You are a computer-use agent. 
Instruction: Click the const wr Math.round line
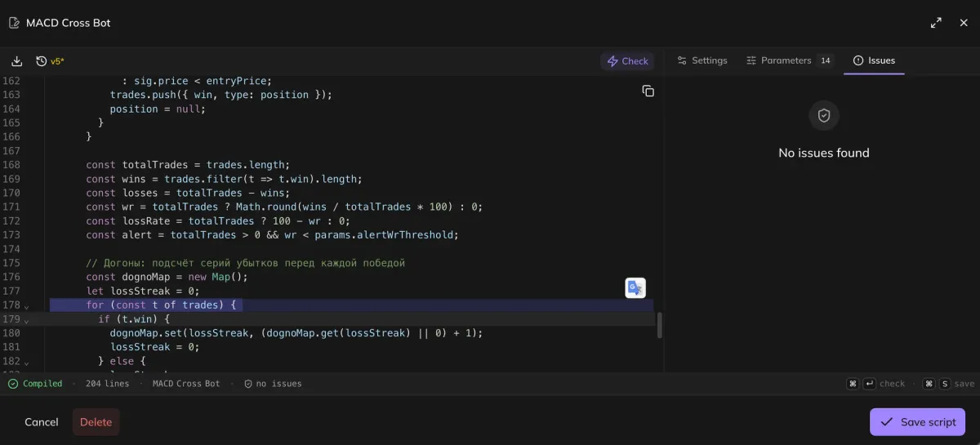[x=284, y=207]
